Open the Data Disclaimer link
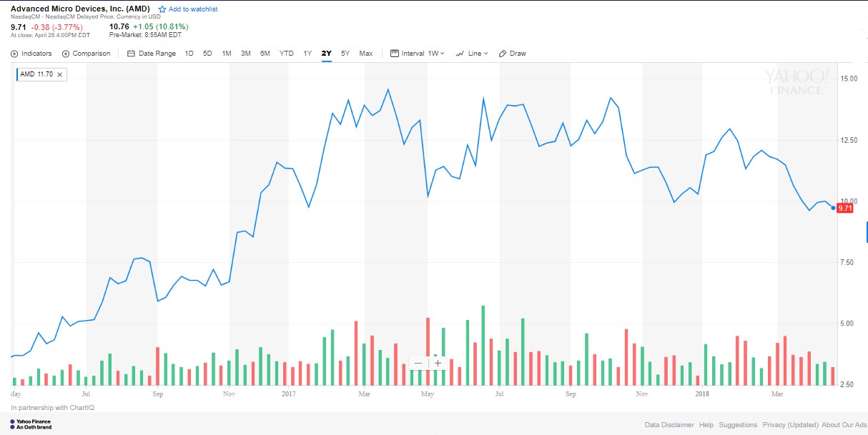Viewport: 868px width, 435px height. 669,425
